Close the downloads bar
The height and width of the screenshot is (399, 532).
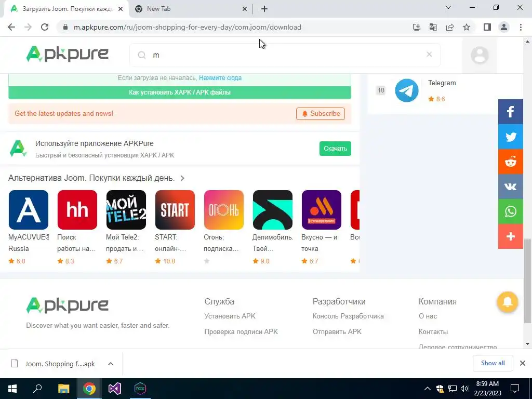point(523,363)
